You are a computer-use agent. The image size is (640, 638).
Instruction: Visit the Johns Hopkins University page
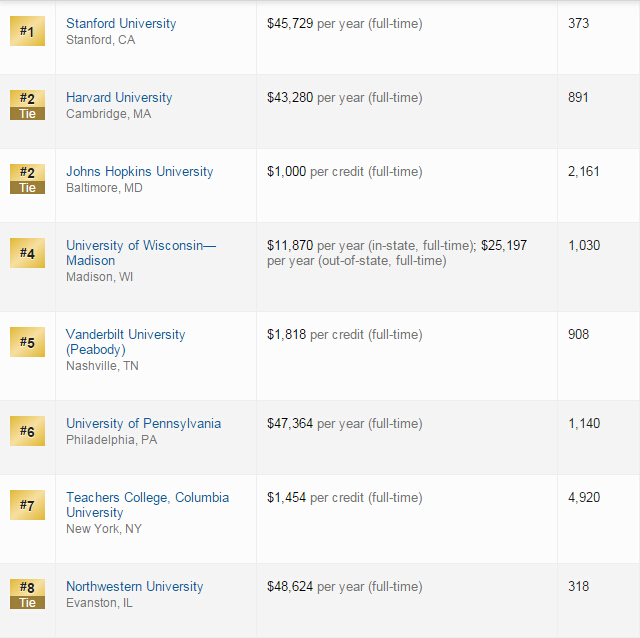(x=140, y=172)
